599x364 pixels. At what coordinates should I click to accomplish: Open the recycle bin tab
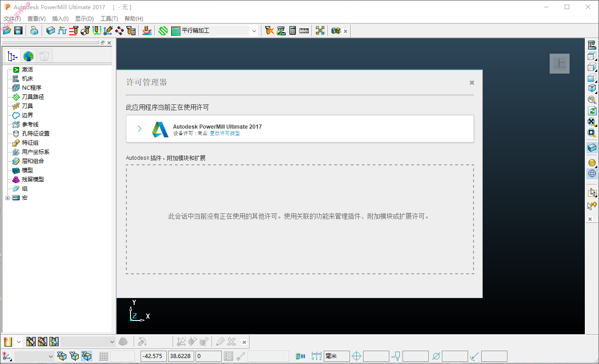pyautogui.click(x=44, y=56)
